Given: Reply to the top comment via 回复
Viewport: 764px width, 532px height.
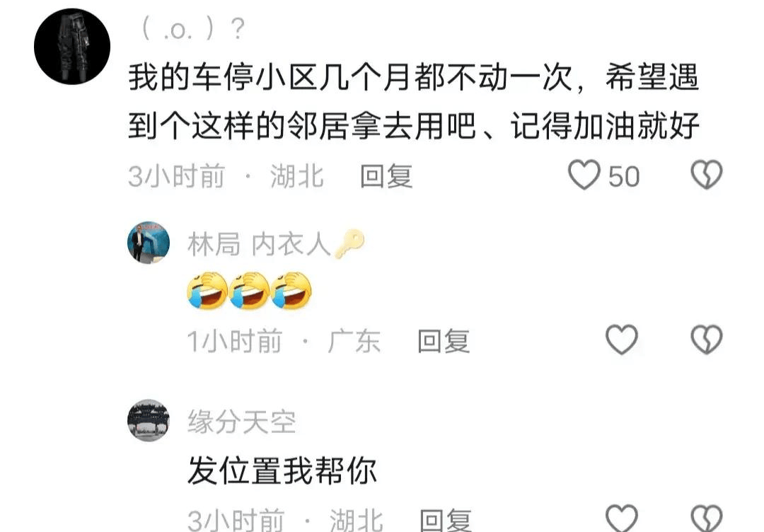Looking at the screenshot, I should [386, 176].
